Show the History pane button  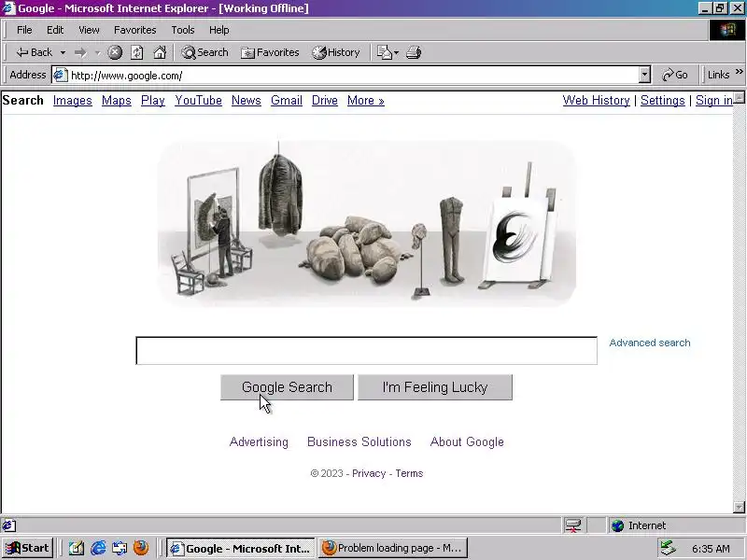point(336,52)
